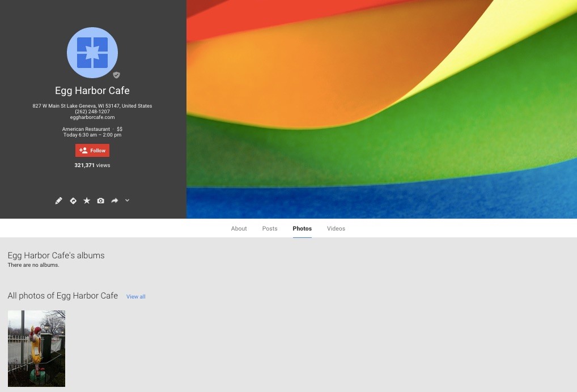Open the About tab
This screenshot has height=392, width=577.
tap(239, 228)
